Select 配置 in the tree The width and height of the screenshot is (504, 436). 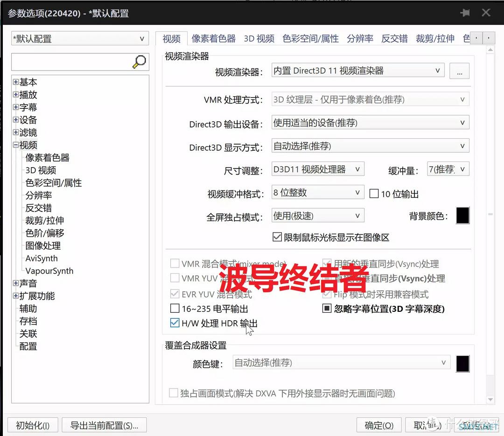click(x=28, y=346)
